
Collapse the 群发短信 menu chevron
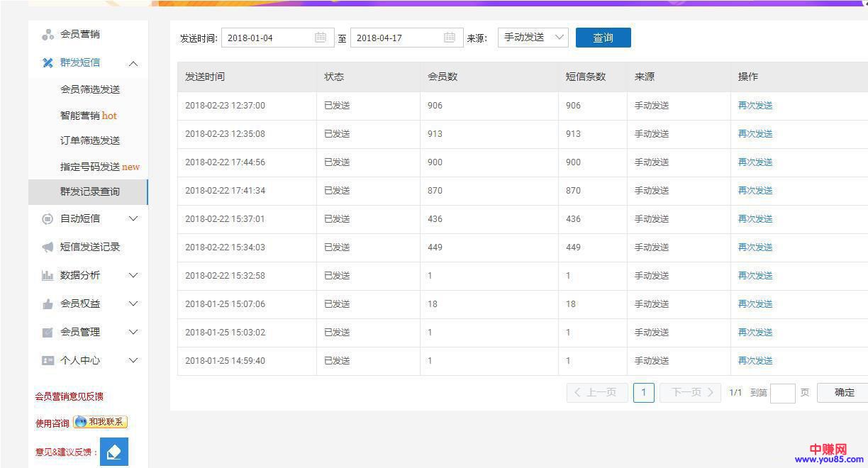pyautogui.click(x=133, y=63)
